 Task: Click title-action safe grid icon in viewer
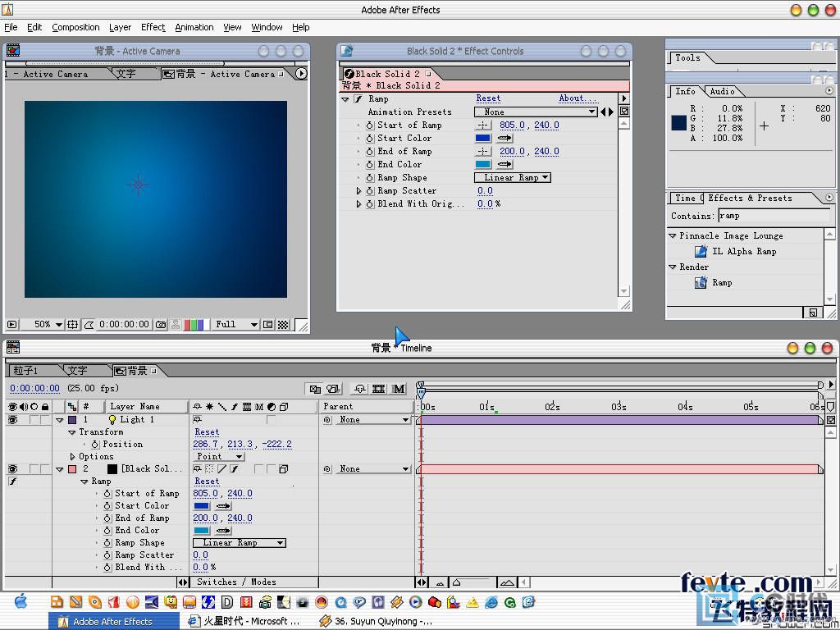[x=73, y=324]
